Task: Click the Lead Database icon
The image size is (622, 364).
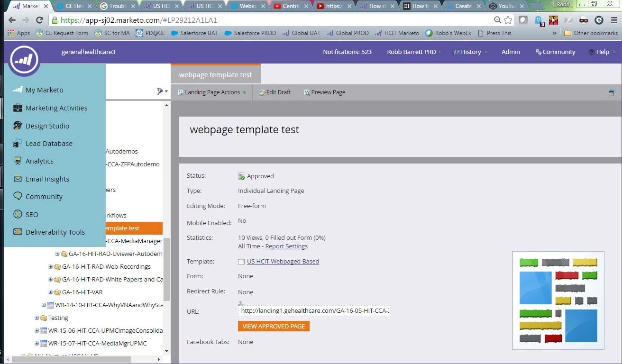Action: tap(18, 143)
